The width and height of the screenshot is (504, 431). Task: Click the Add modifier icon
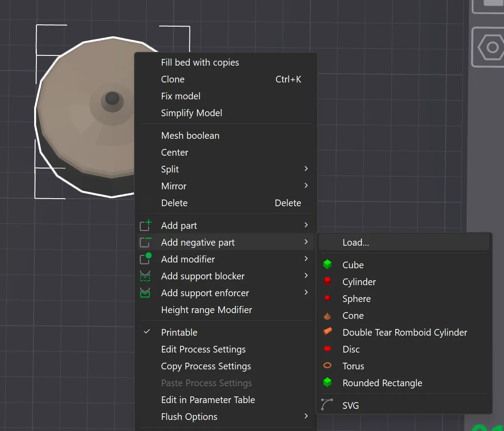tap(146, 259)
